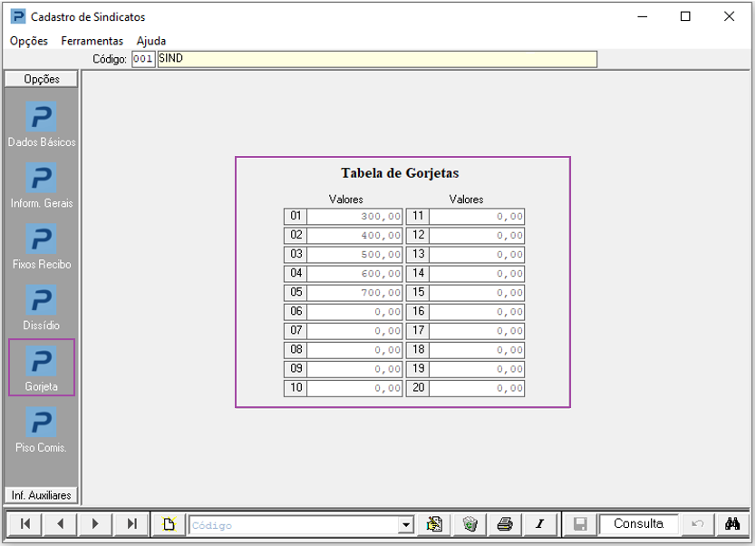Click value field for row 08
The height and width of the screenshot is (546, 756).
coord(354,350)
